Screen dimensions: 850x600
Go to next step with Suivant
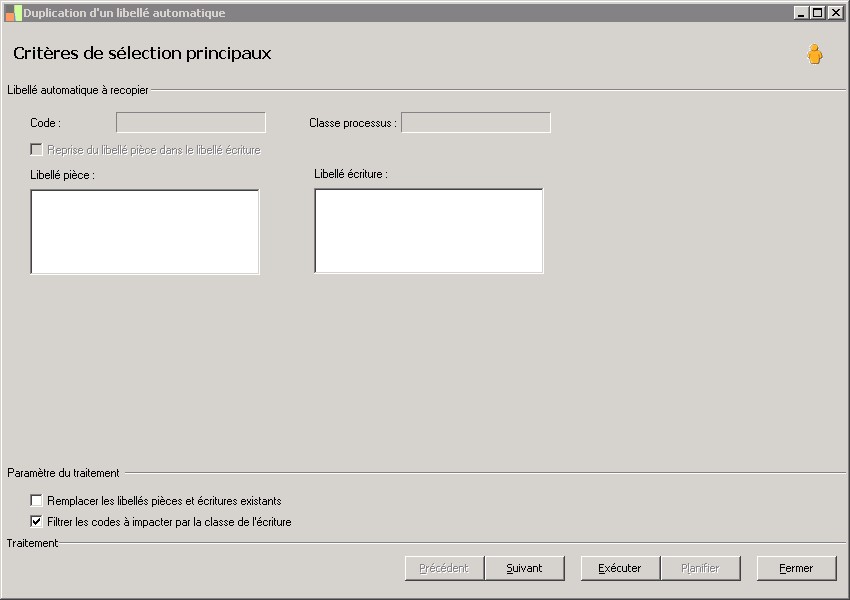coord(524,568)
